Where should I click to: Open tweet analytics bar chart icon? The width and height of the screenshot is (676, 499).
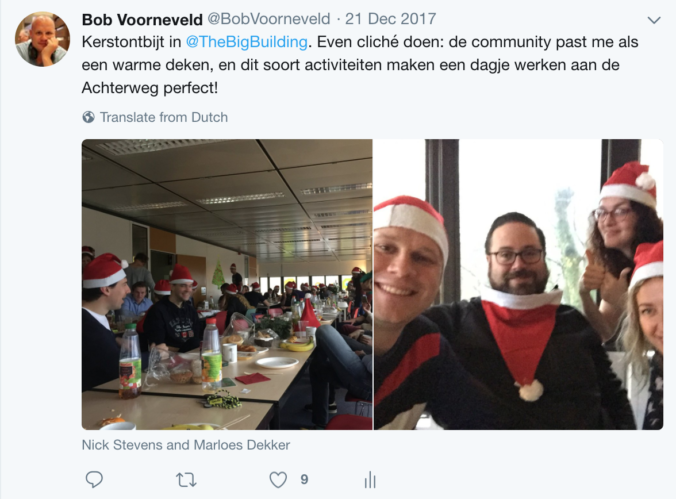tap(370, 480)
